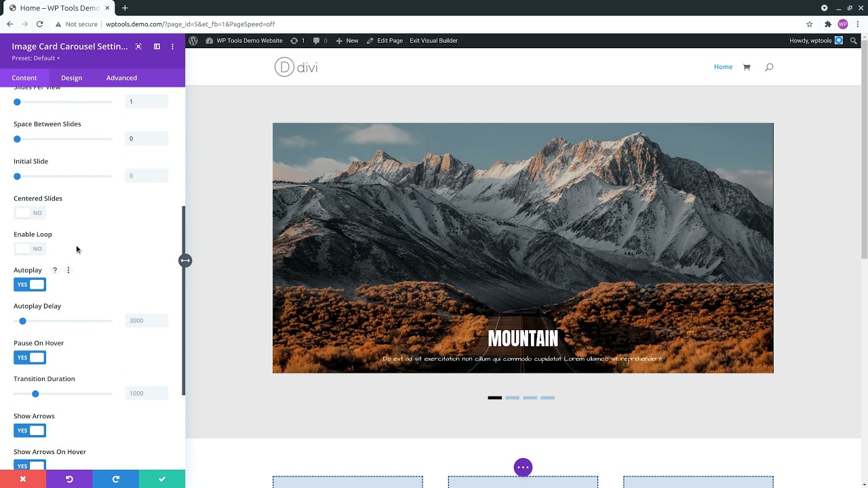The height and width of the screenshot is (488, 868).
Task: Open purple builder options ellipsis button
Action: [523, 467]
